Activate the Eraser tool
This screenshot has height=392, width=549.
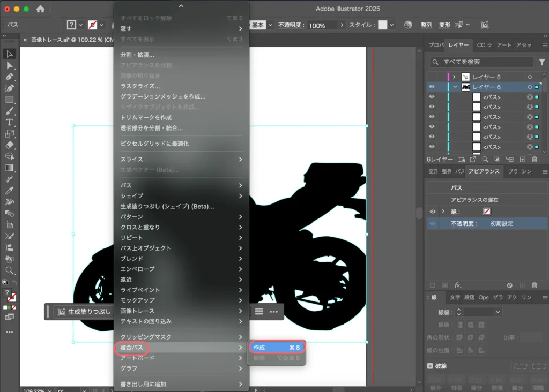pyautogui.click(x=10, y=145)
